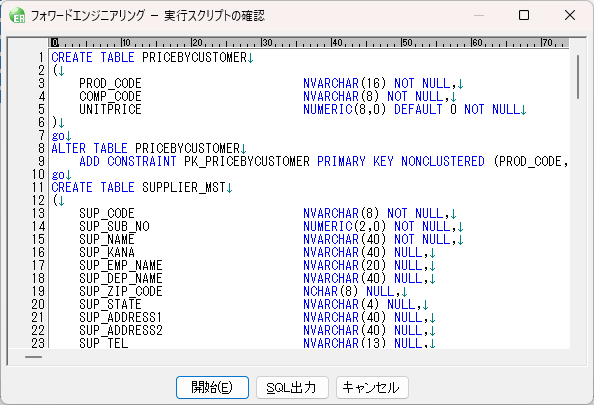The height and width of the screenshot is (405, 594).
Task: Click NVARCHAR(13) type on line 23
Action: click(x=344, y=343)
